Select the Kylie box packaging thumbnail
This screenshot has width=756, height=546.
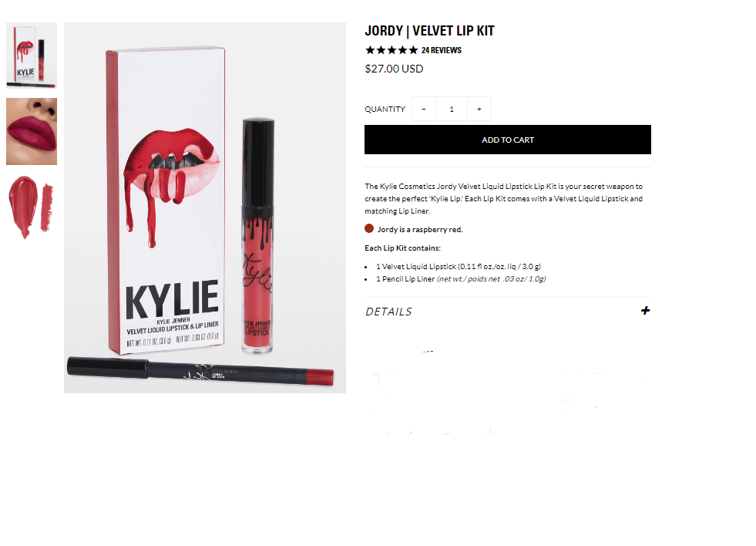(x=32, y=56)
